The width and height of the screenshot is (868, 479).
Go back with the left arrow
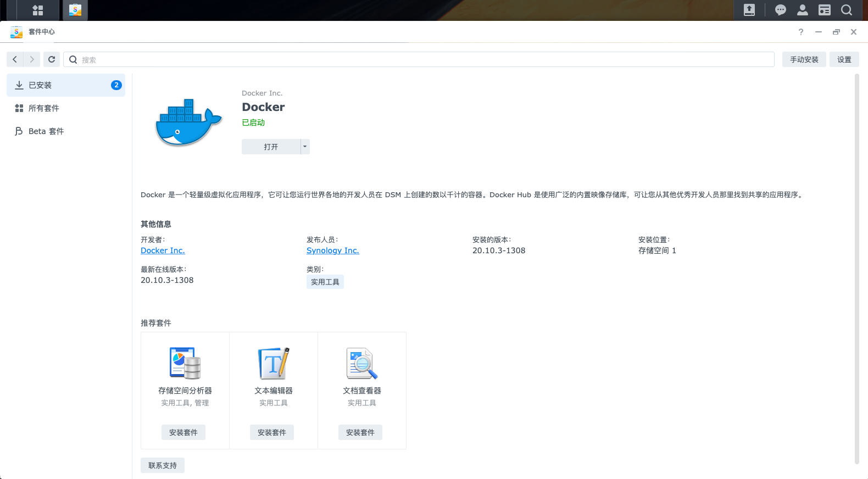tap(15, 59)
